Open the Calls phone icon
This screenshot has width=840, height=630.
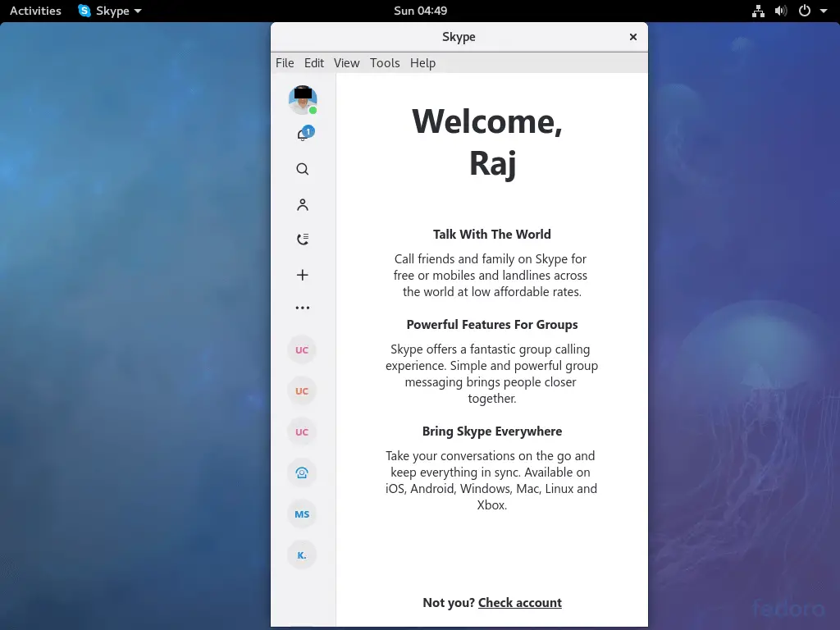(x=303, y=240)
